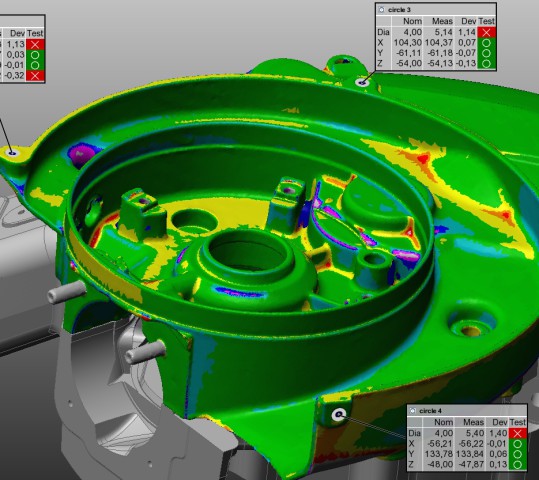Click the red fail mark in circle 4 Dia row
Screen dimensions: 539x480
[517, 433]
